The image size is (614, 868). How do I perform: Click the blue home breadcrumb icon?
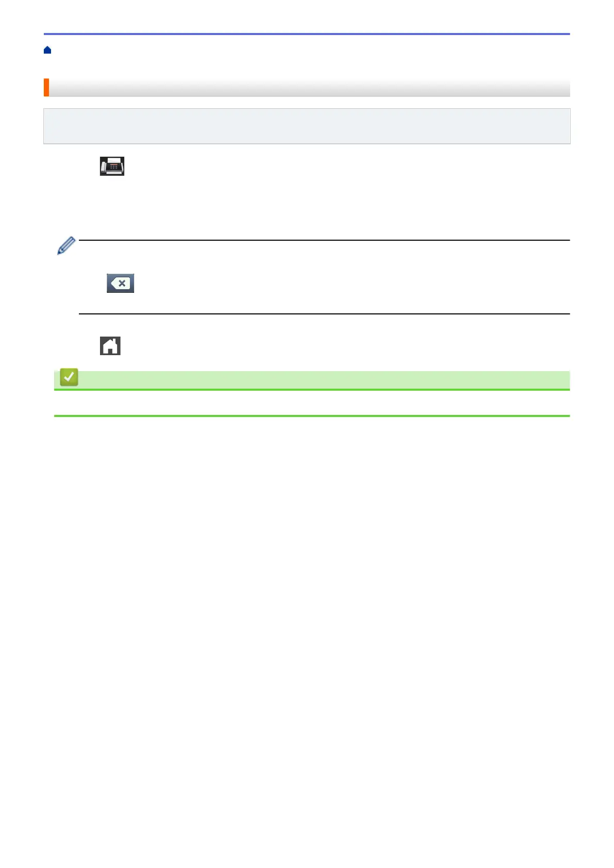click(47, 50)
